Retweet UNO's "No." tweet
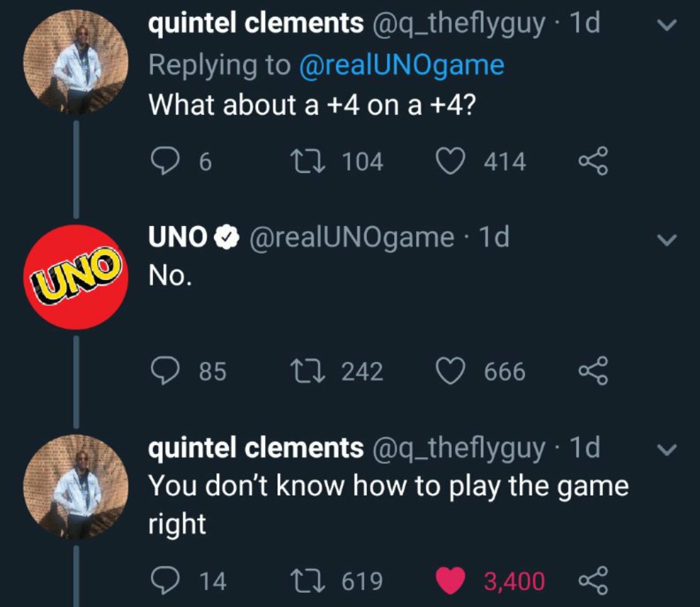 [x=308, y=371]
